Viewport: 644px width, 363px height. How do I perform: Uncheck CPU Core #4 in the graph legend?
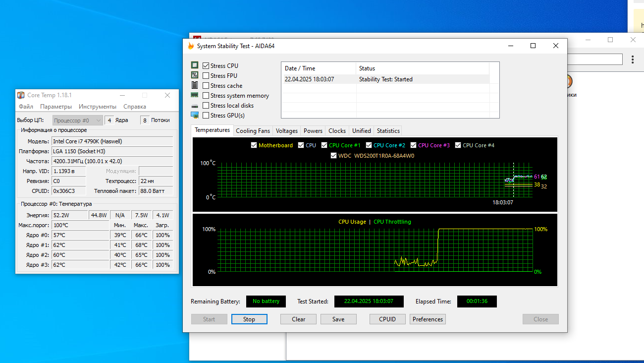(x=458, y=145)
